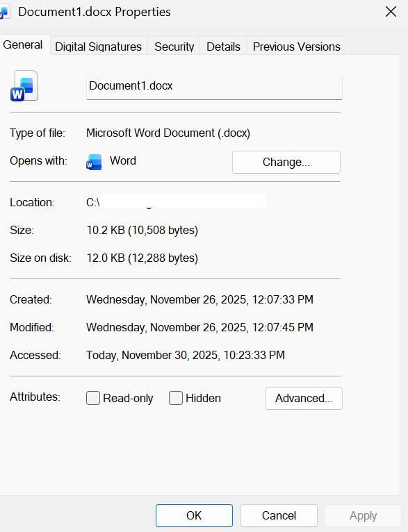Click the Created: label
The height and width of the screenshot is (532, 408).
(31, 300)
